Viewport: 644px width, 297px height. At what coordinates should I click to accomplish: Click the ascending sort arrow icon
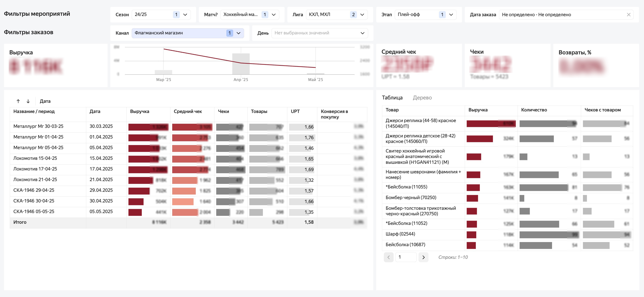18,101
